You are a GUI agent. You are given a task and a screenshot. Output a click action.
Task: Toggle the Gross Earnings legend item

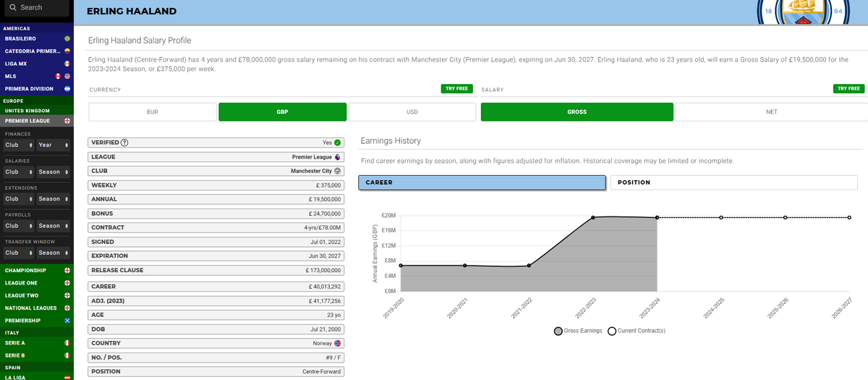click(x=578, y=331)
